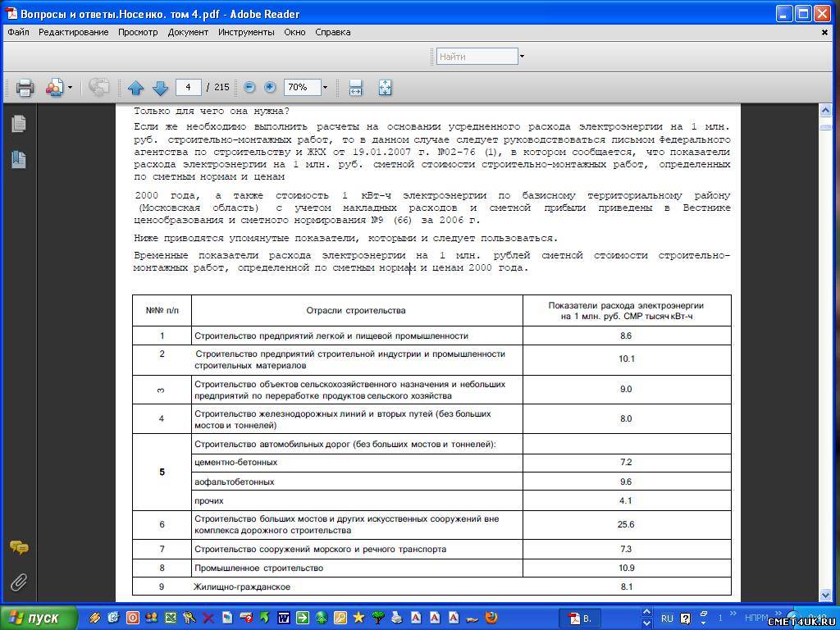Click header Отрасли строительства
The image size is (840, 630).
point(356,311)
